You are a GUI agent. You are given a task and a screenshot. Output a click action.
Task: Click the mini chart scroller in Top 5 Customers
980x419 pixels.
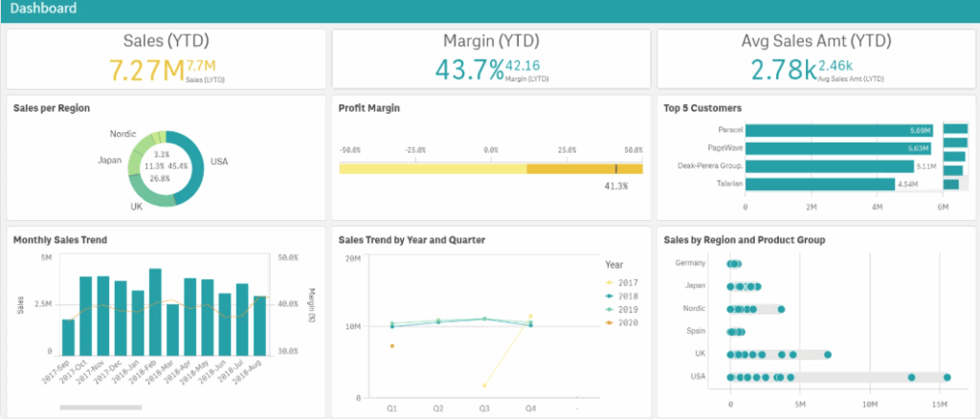click(954, 157)
